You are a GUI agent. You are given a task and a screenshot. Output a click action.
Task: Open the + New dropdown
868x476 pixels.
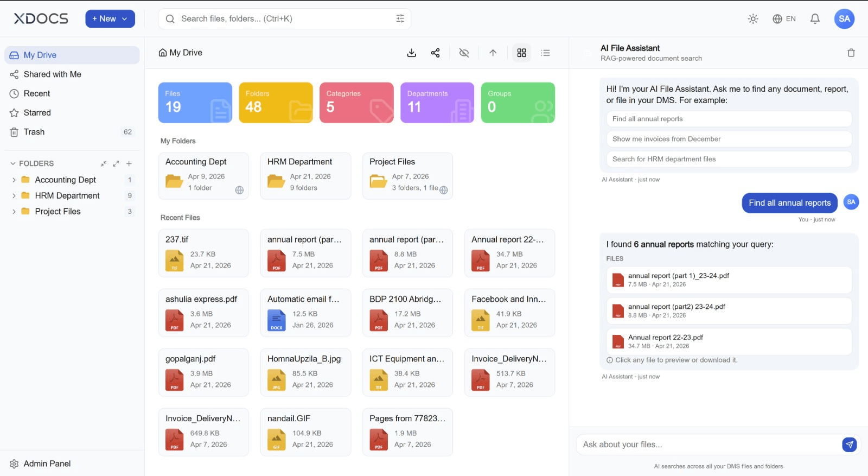(x=110, y=19)
